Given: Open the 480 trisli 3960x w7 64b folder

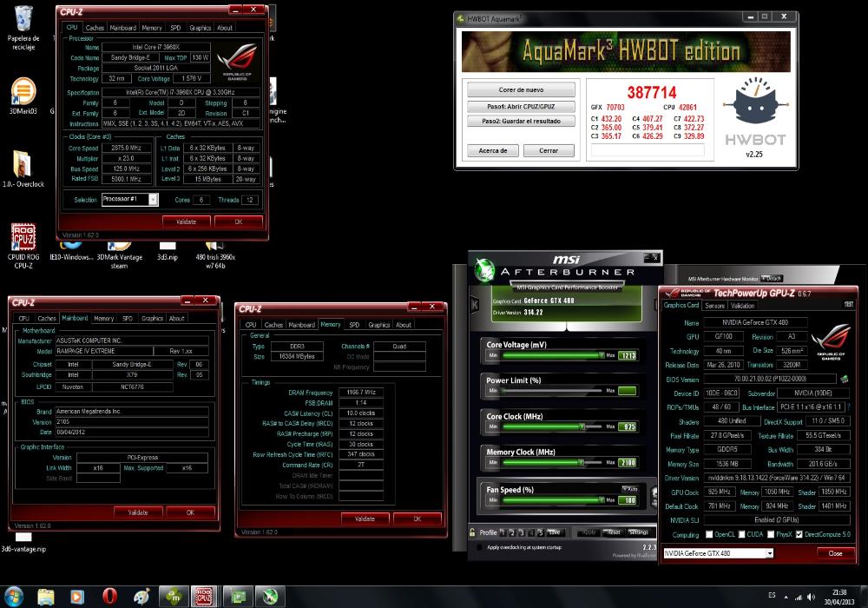Looking at the screenshot, I should click(215, 256).
